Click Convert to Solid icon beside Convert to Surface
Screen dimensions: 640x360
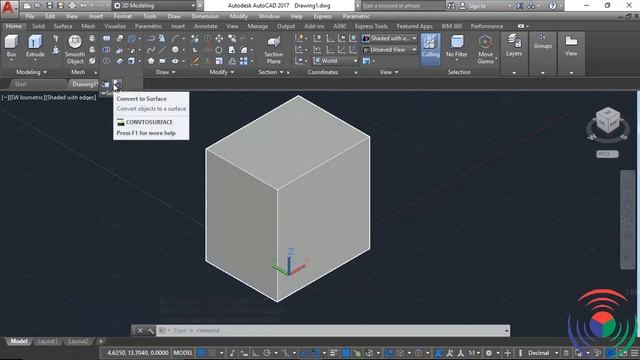tap(106, 84)
